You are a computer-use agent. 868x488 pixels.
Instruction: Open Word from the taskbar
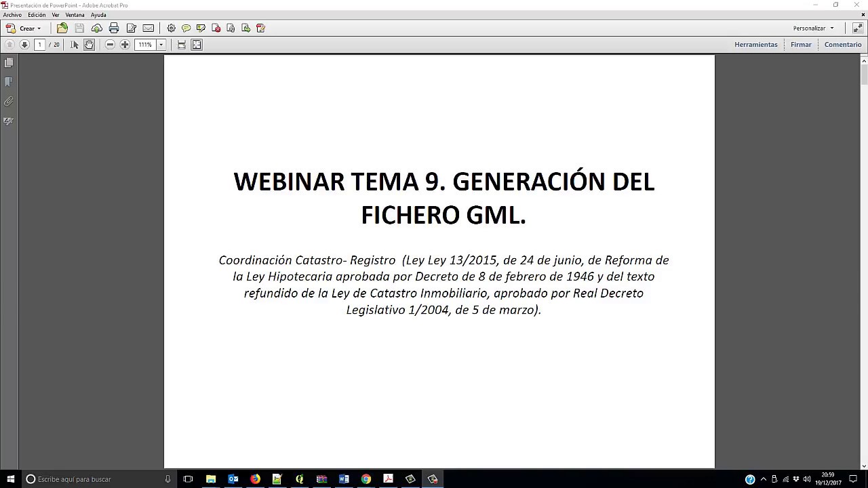click(x=344, y=479)
